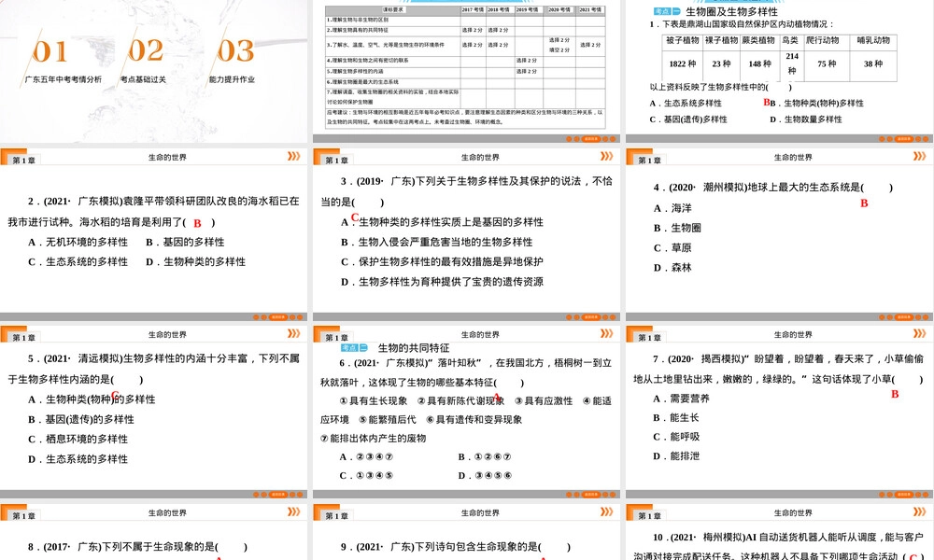Screen dimensions: 934x560
Task: Choose option D. 生物数量多样性 in question 1
Action: 806,119
